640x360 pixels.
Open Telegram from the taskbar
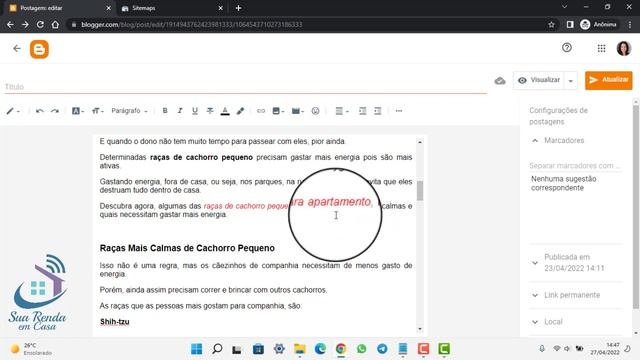click(x=382, y=349)
